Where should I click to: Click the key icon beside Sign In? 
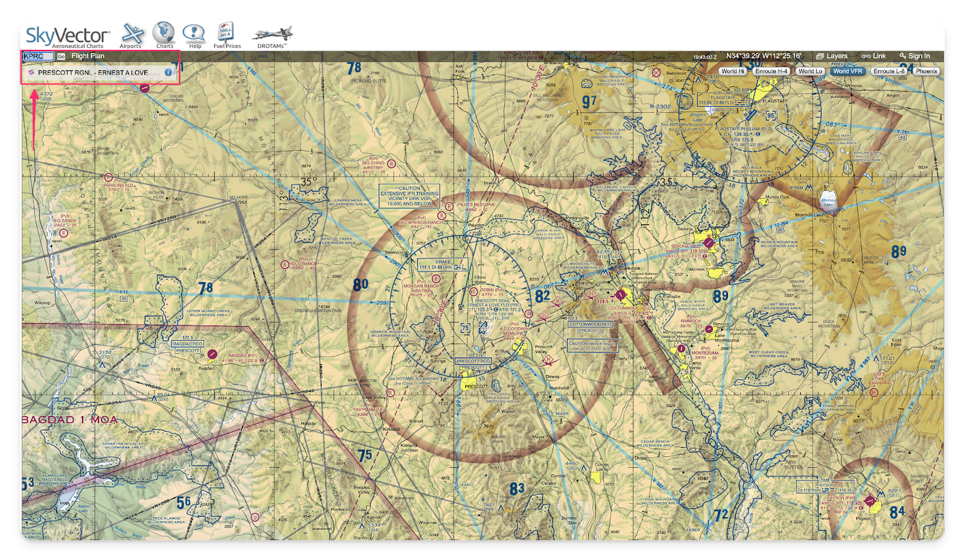903,56
